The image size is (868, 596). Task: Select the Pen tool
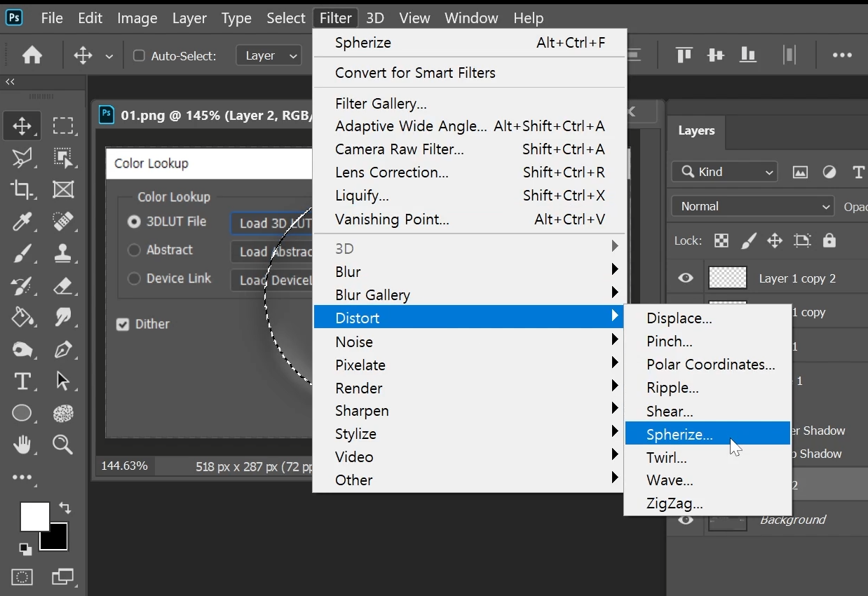point(63,349)
